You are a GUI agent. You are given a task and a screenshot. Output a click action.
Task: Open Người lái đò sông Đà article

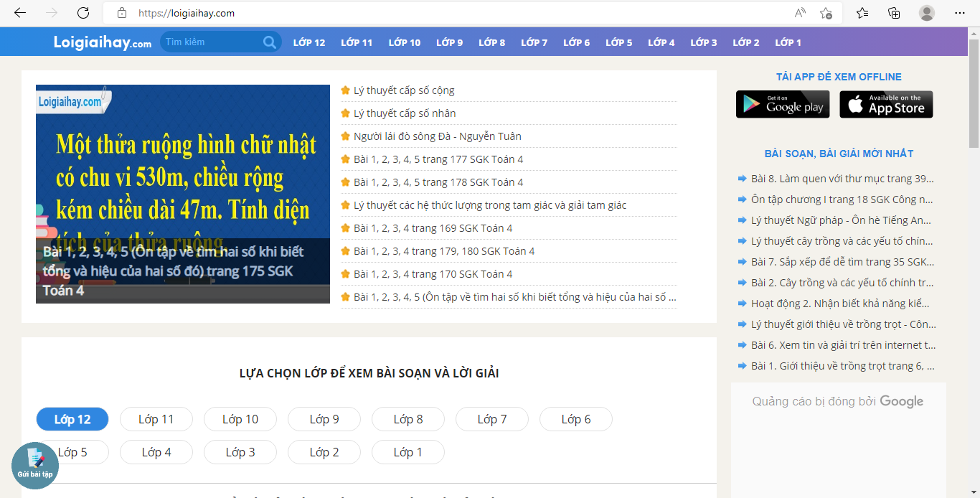coord(437,136)
